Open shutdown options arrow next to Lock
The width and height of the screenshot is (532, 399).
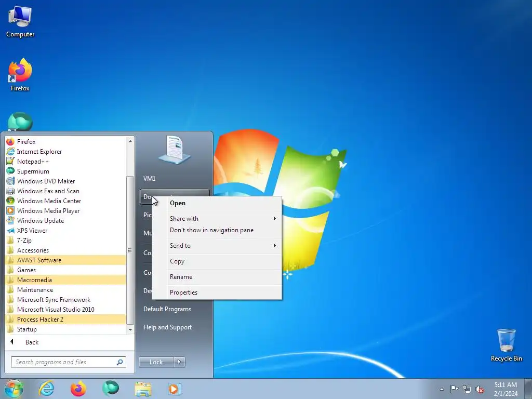tap(179, 362)
